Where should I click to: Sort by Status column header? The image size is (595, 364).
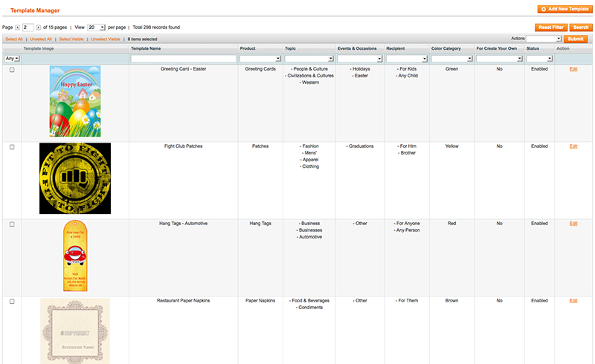click(x=533, y=48)
